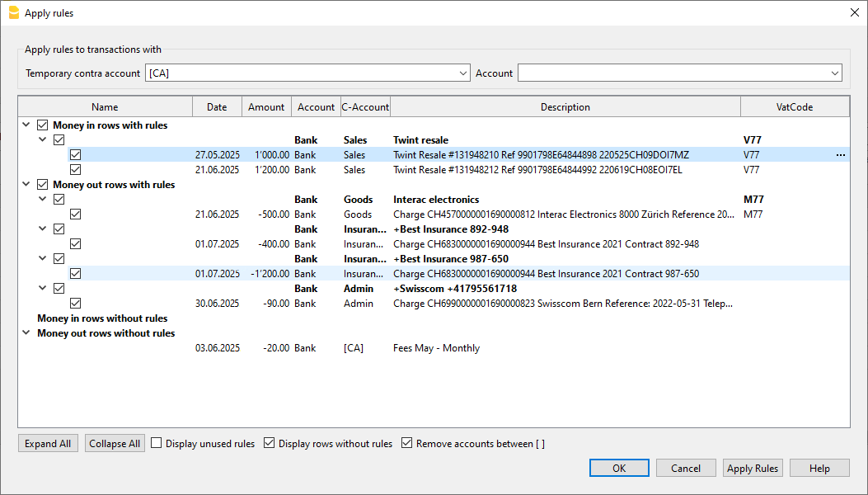Click the Collapse All button
This screenshot has height=495, width=868.
point(115,444)
